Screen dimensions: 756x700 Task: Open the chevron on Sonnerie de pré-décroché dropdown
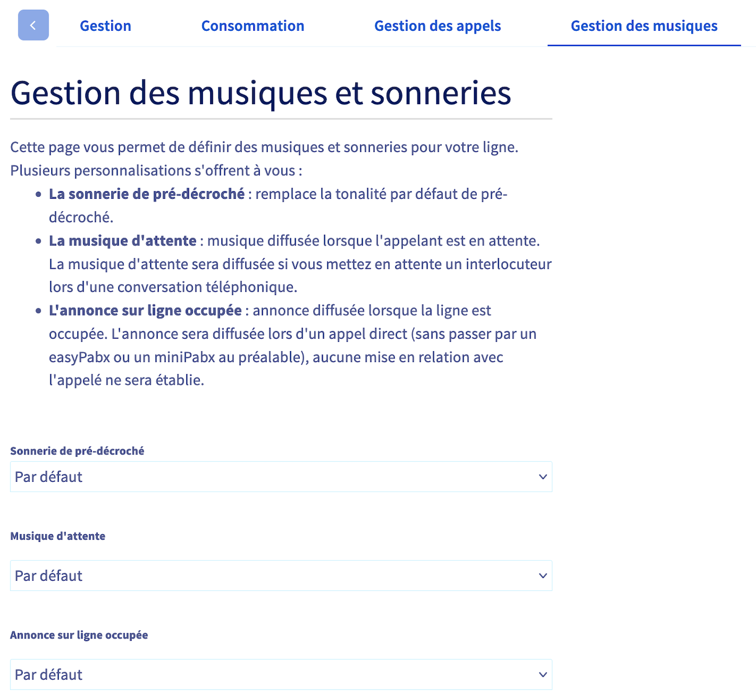coord(543,477)
